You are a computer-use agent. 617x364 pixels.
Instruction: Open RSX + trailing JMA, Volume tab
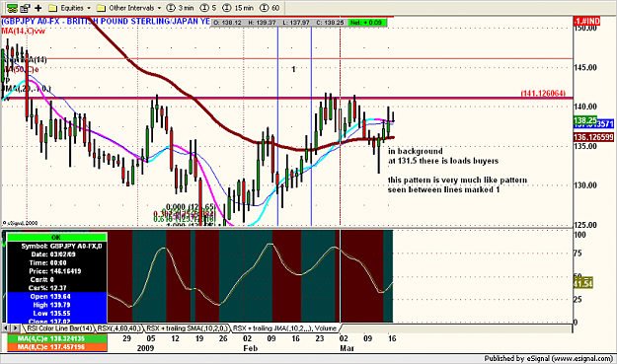285,328
